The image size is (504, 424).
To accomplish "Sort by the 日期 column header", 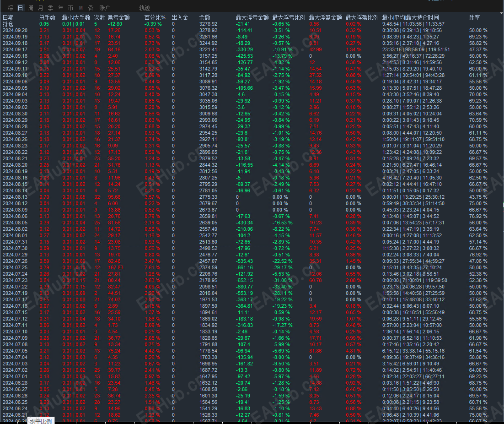I will coord(8,18).
